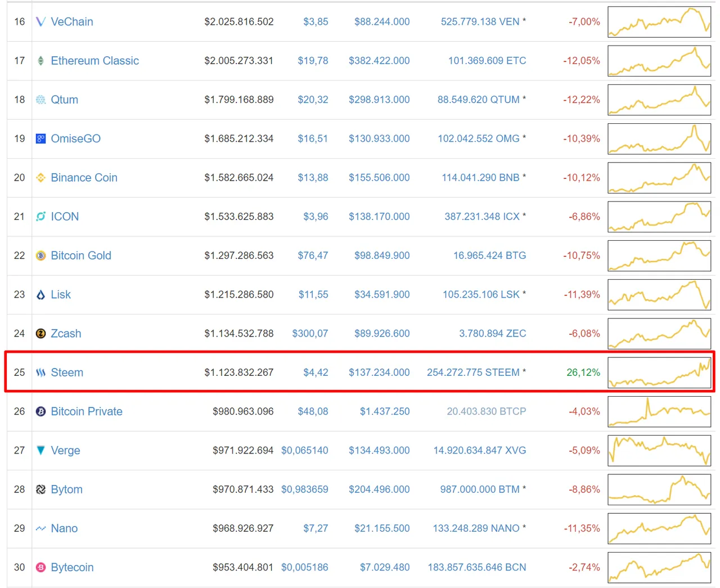This screenshot has width=720, height=588.
Task: View the Bitcoin Private price sparkline
Action: click(x=659, y=411)
